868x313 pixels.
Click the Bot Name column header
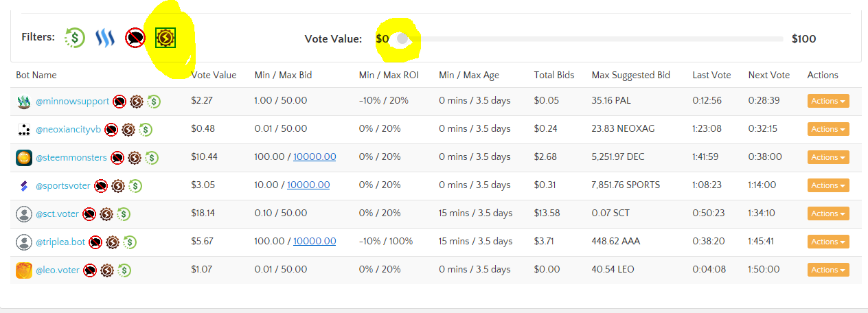(x=36, y=75)
